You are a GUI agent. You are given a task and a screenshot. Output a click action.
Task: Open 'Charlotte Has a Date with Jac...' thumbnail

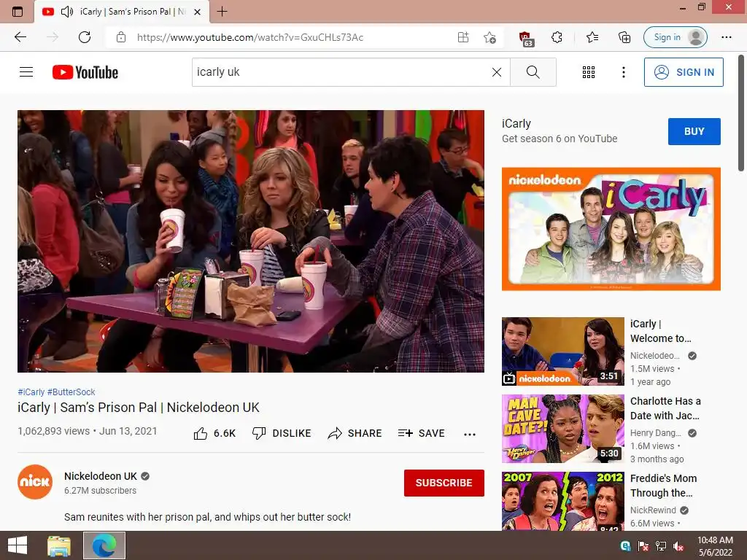(x=562, y=429)
